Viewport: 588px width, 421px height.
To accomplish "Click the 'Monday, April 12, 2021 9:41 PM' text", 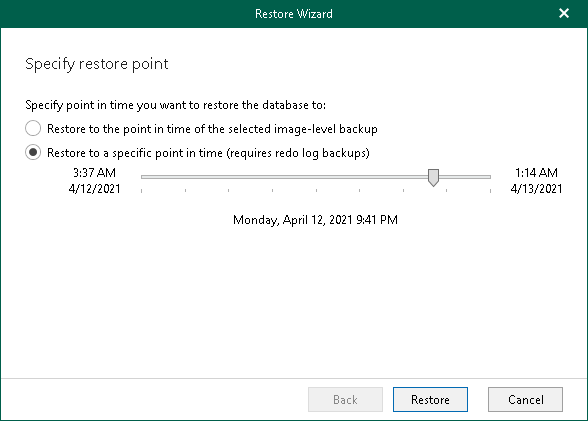I will pos(315,220).
